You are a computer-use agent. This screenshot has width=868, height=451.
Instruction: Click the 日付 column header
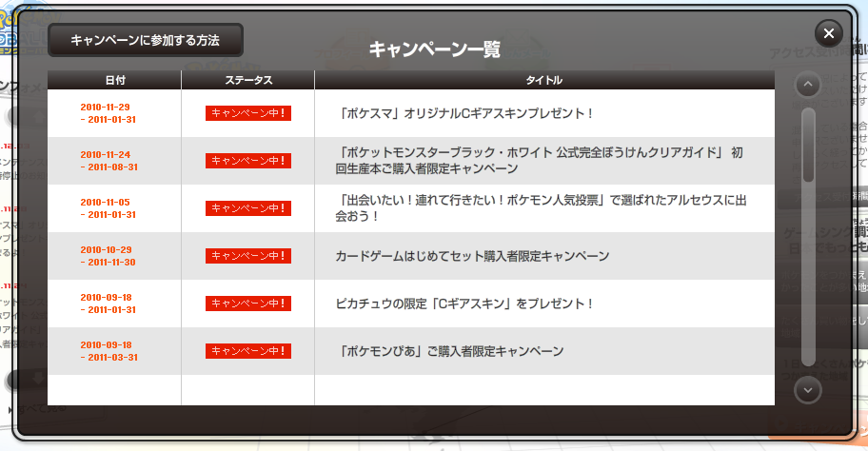click(114, 80)
